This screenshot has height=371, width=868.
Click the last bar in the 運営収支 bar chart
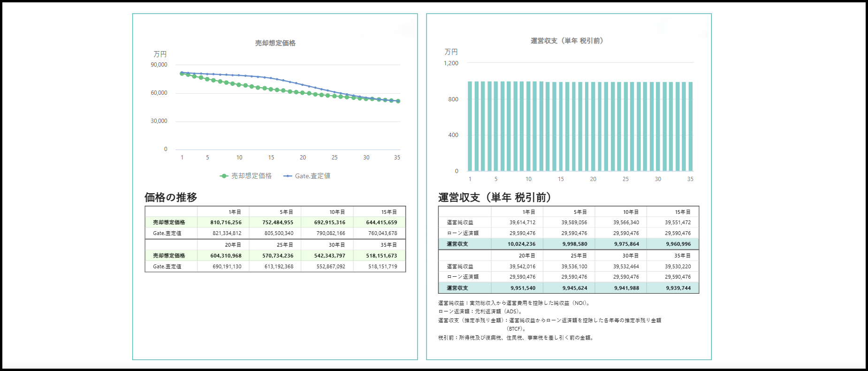[x=690, y=127]
